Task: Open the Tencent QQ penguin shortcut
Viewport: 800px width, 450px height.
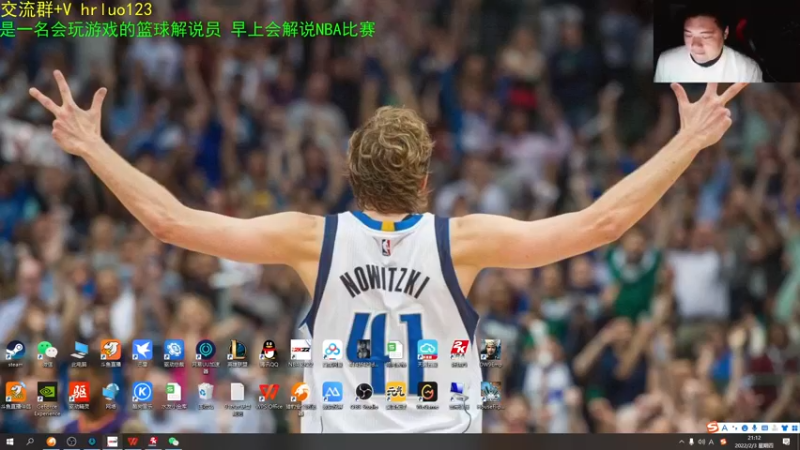Action: (269, 353)
